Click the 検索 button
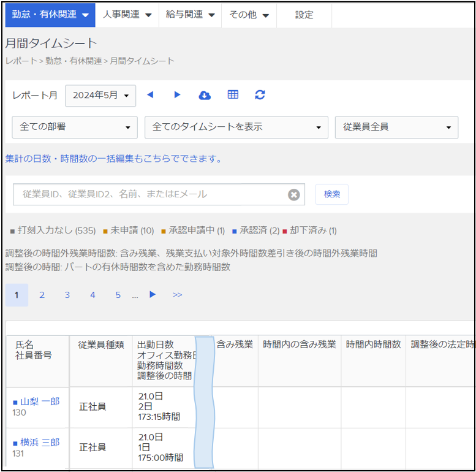 332,194
